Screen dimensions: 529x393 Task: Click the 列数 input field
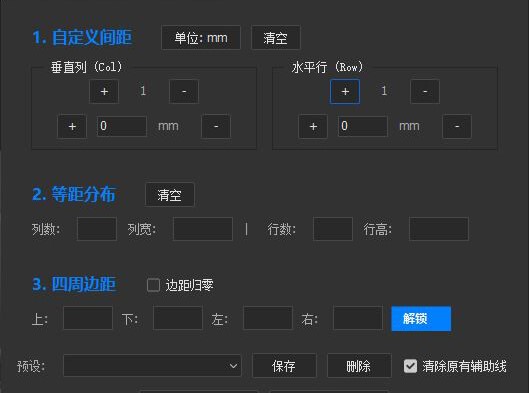(97, 229)
